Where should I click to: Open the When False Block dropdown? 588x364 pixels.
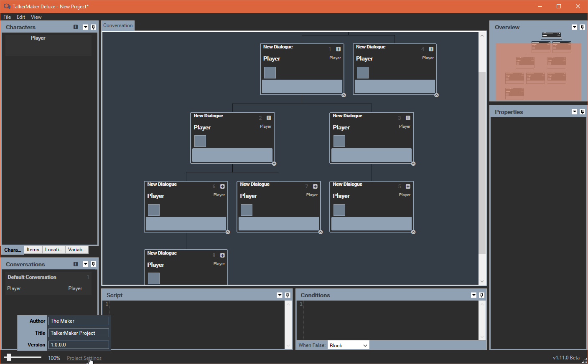tap(348, 345)
